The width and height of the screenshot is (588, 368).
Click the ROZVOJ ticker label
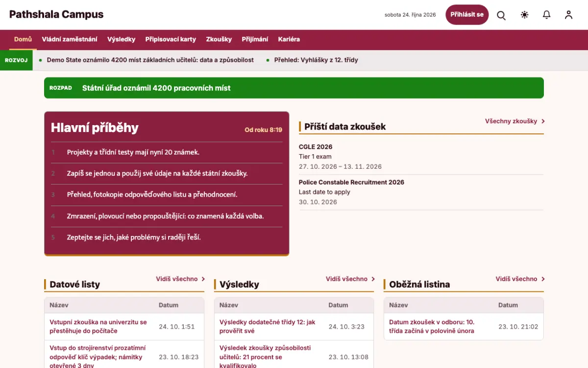coord(16,60)
